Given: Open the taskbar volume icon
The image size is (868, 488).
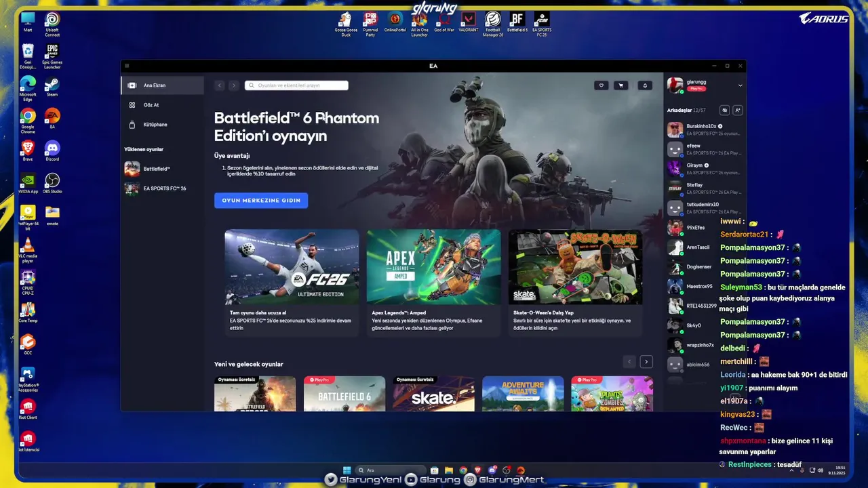Looking at the screenshot, I should [x=821, y=470].
